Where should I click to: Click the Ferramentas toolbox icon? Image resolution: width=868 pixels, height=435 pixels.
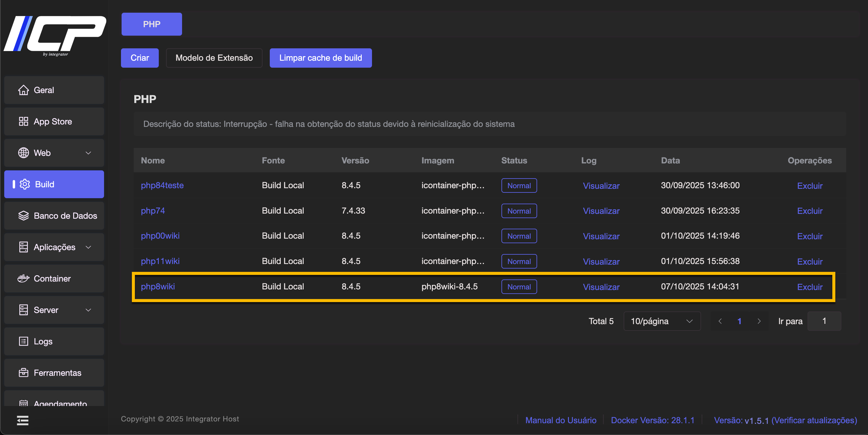pyautogui.click(x=23, y=373)
